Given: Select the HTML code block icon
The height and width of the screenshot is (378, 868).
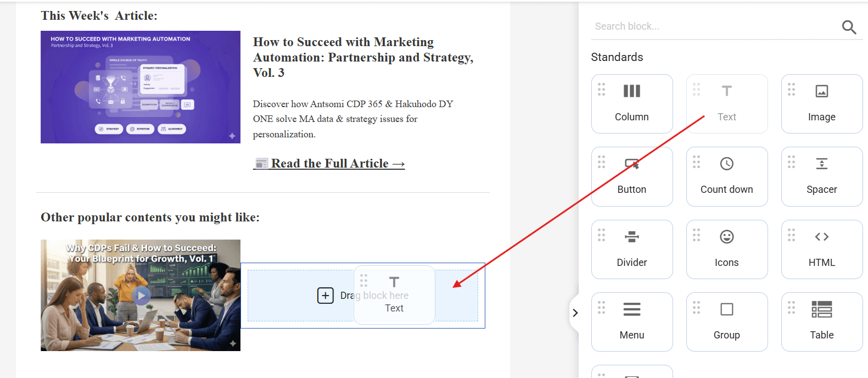Looking at the screenshot, I should tap(821, 237).
